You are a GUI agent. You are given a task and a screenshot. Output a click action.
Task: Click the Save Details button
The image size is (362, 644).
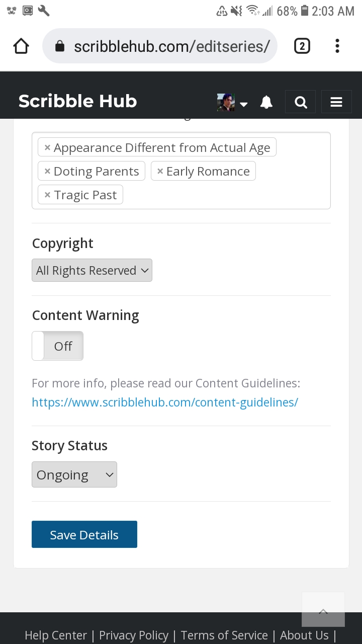click(84, 534)
